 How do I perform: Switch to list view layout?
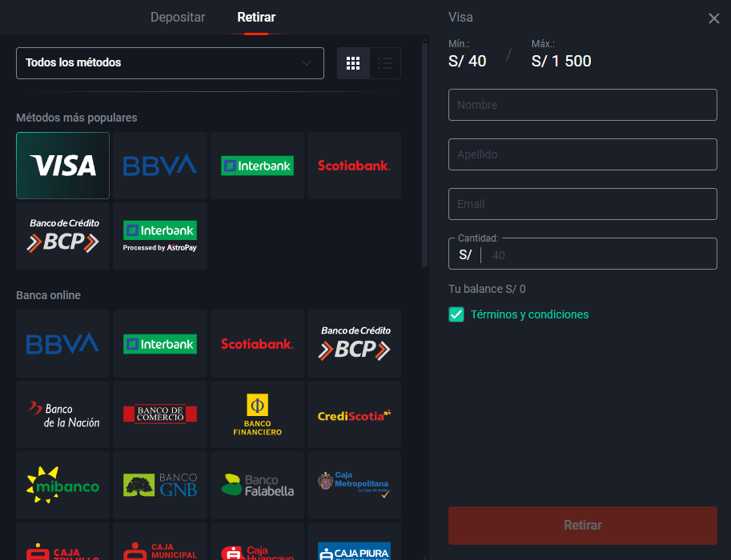tap(385, 63)
